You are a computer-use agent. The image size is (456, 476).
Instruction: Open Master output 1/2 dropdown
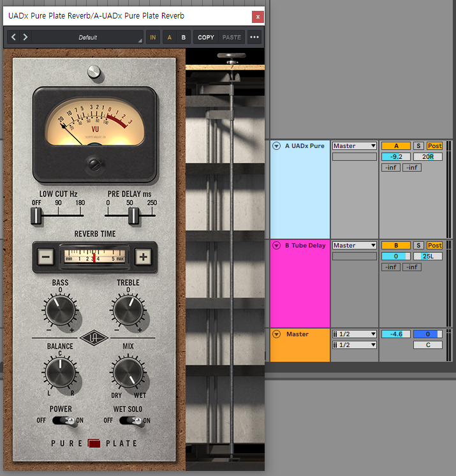coord(355,345)
